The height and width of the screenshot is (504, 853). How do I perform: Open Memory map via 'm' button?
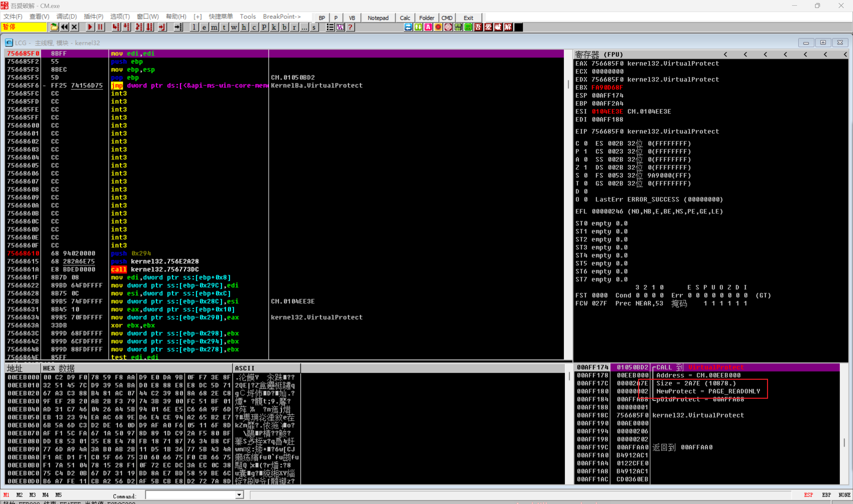click(214, 27)
